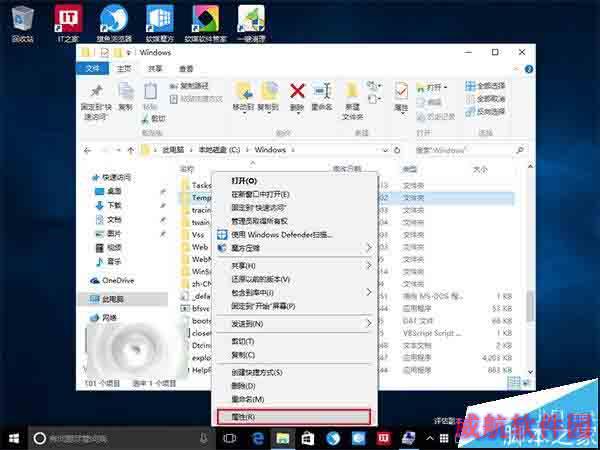Select 此电脑 in the navigation pane
Viewport: 600px width, 450px height.
coord(123,299)
